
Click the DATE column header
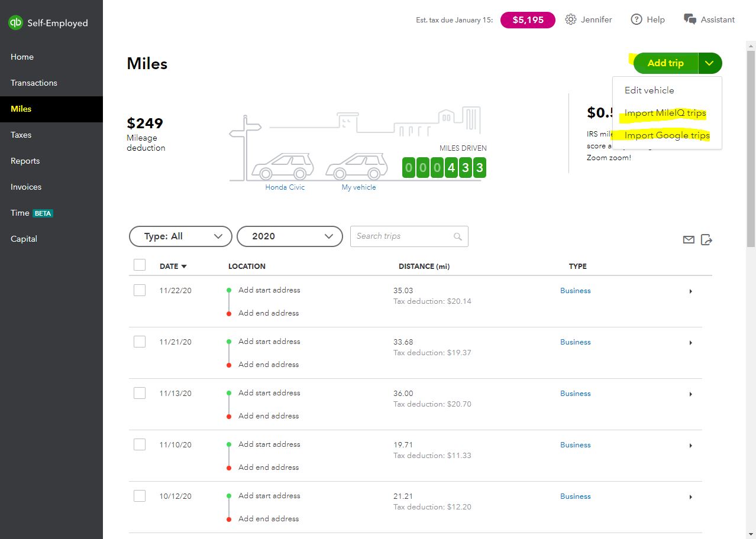[x=173, y=267]
